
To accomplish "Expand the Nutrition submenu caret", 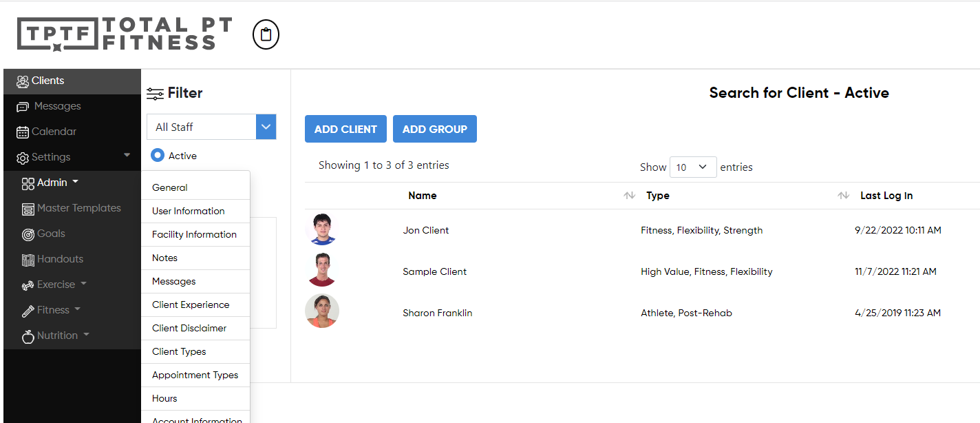I will click(x=86, y=334).
